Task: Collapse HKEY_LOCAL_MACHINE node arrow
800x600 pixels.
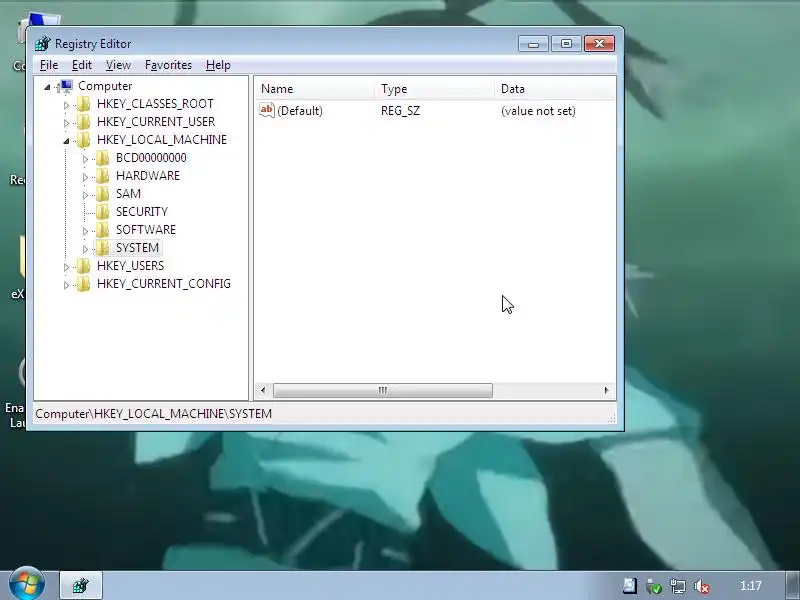Action: [x=66, y=141]
